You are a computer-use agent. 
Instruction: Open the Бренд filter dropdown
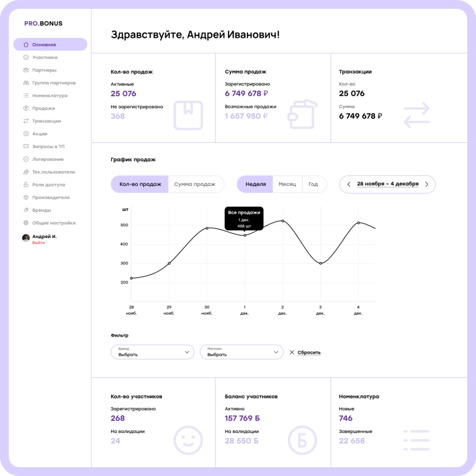[x=152, y=352]
